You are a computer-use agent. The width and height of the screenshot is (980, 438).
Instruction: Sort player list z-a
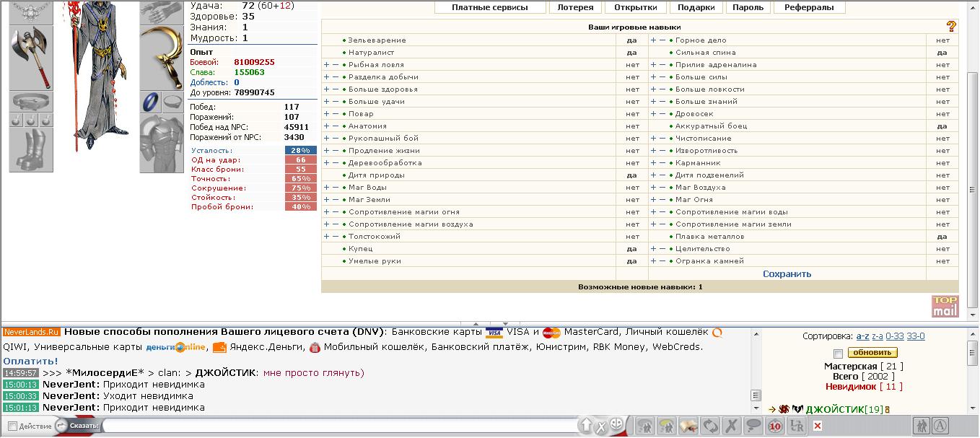(878, 336)
